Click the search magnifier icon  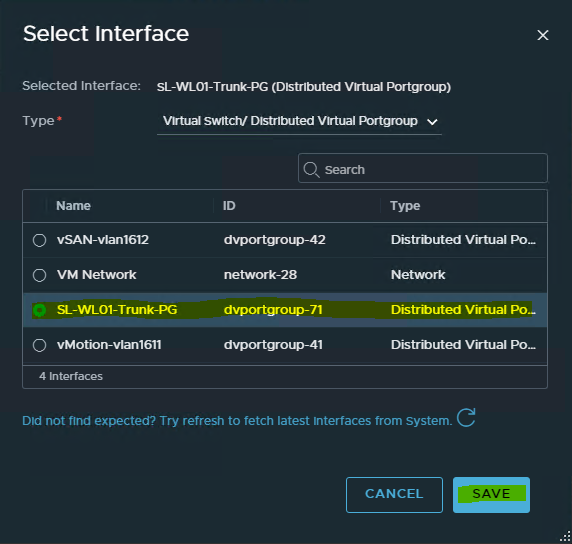point(311,170)
